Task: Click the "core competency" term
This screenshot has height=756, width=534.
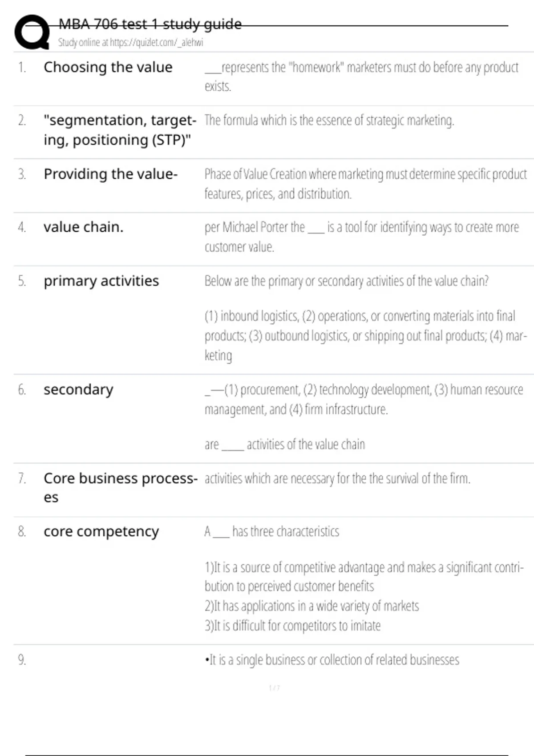Action: click(101, 531)
